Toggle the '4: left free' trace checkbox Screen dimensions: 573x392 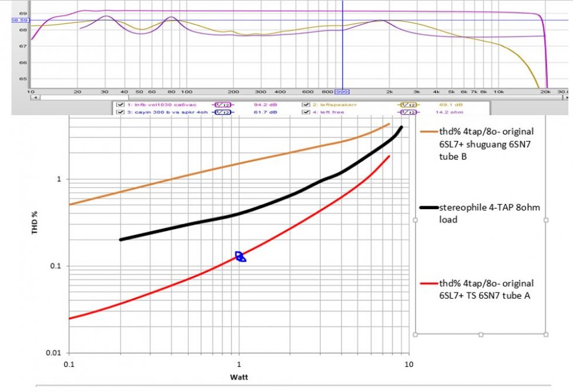pyautogui.click(x=306, y=112)
